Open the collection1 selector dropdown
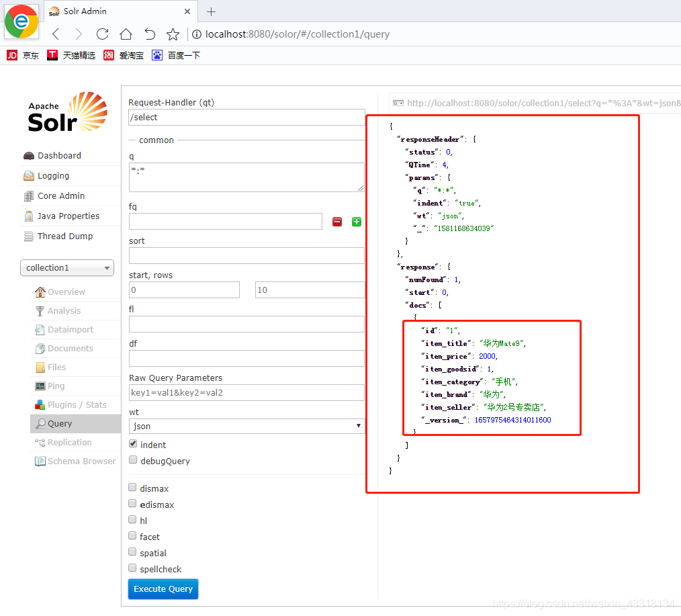The height and width of the screenshot is (616, 681). click(66, 267)
